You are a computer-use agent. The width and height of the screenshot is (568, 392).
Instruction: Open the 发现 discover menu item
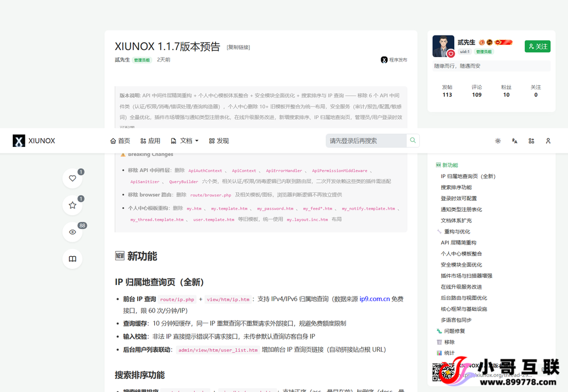(219, 141)
